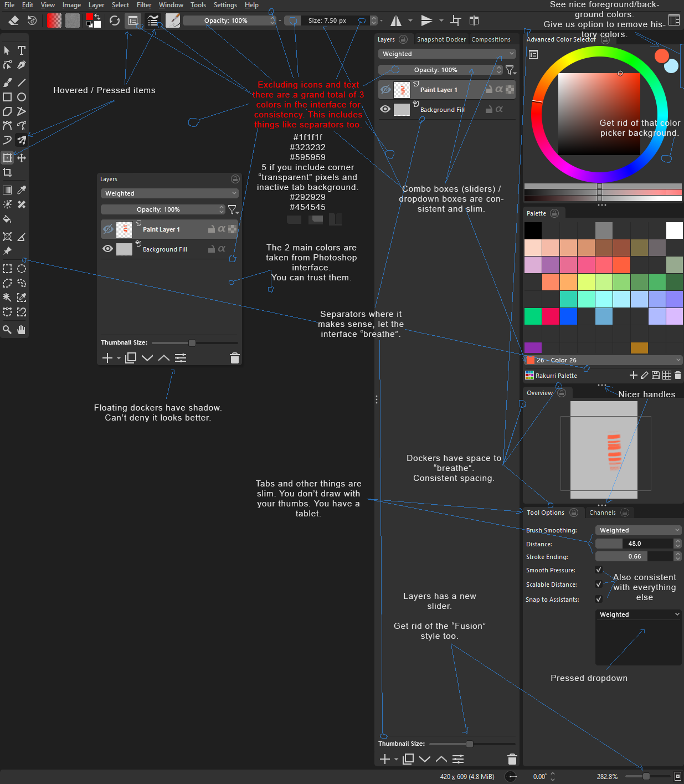Image resolution: width=684 pixels, height=784 pixels.
Task: Open the workspace chooser icon
Action: (674, 20)
